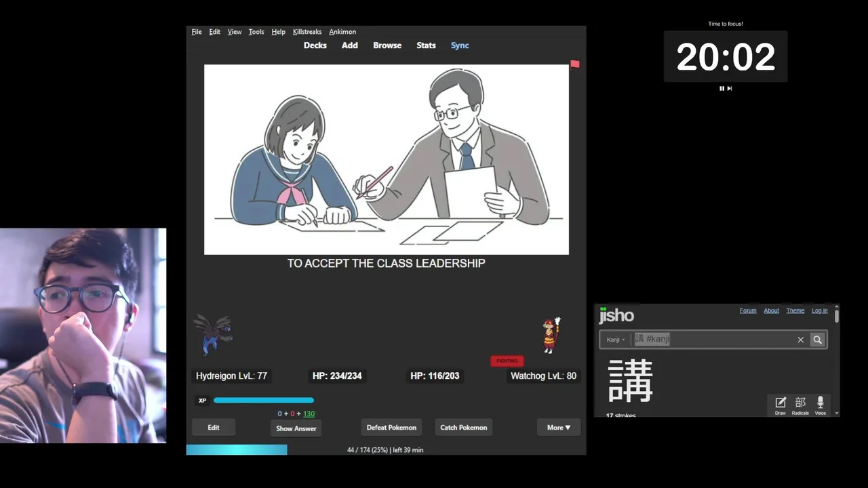868x488 pixels.
Task: Click the green due count 130
Action: pyautogui.click(x=309, y=413)
